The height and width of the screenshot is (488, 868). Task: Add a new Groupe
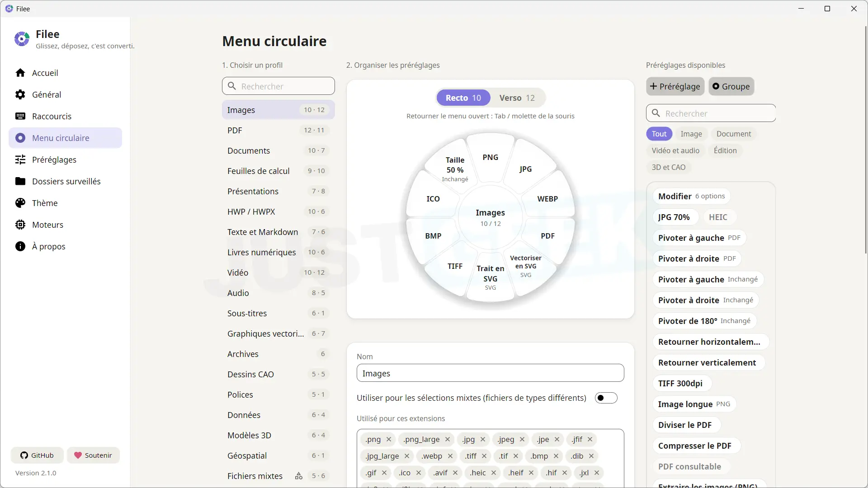point(731,86)
